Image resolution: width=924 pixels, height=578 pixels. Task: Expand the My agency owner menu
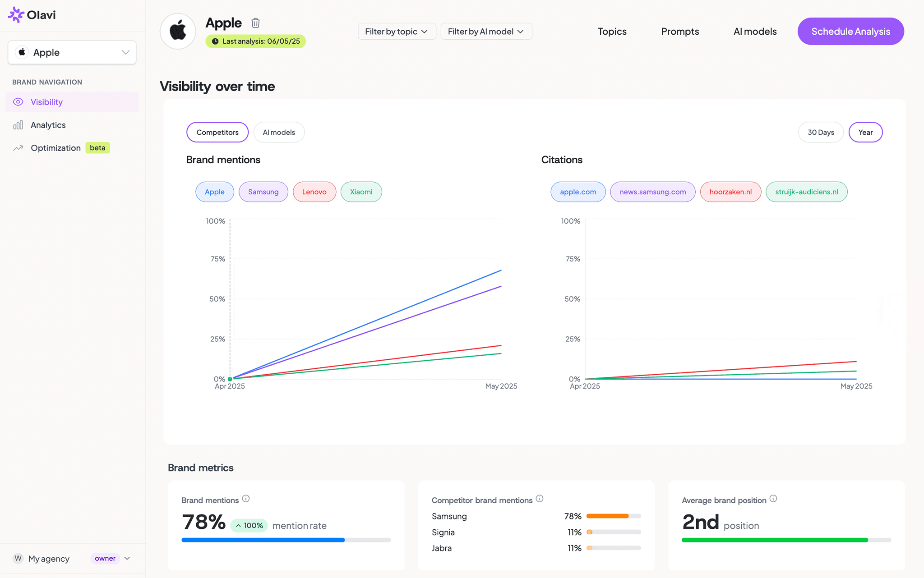coord(127,558)
